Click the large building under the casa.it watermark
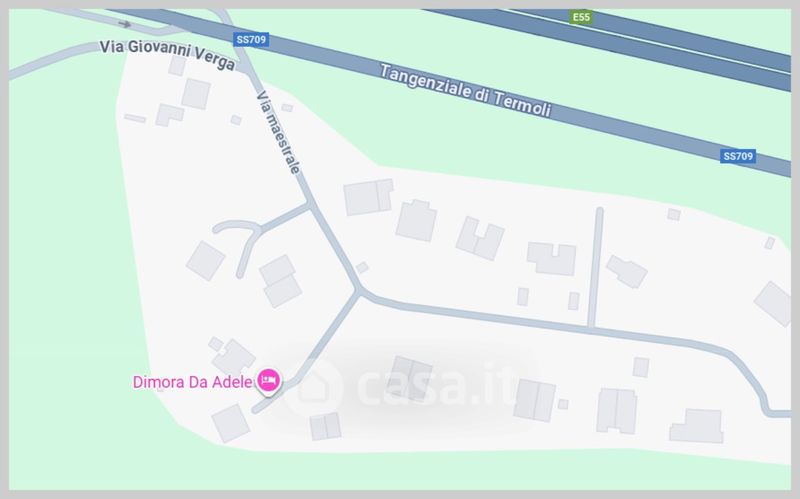The image size is (800, 499). 410,378
